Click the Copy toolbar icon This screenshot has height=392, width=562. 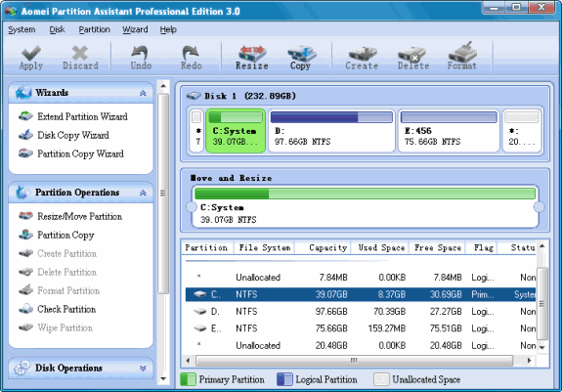click(301, 54)
